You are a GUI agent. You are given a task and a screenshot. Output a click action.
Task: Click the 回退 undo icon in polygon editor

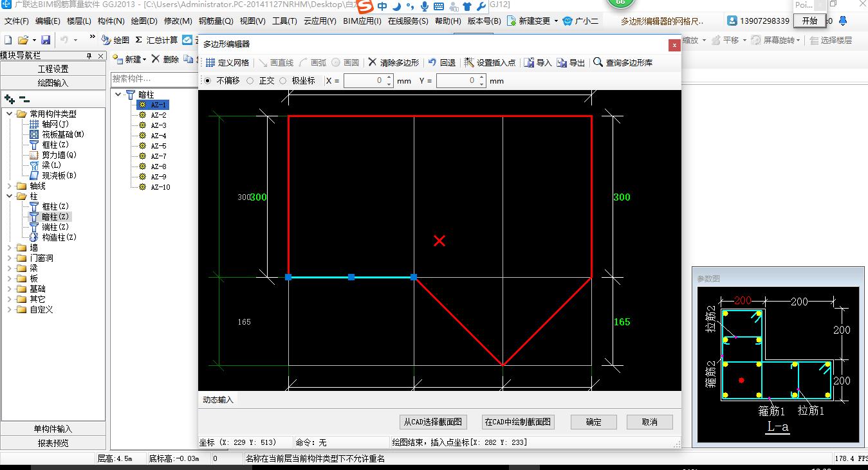click(432, 63)
